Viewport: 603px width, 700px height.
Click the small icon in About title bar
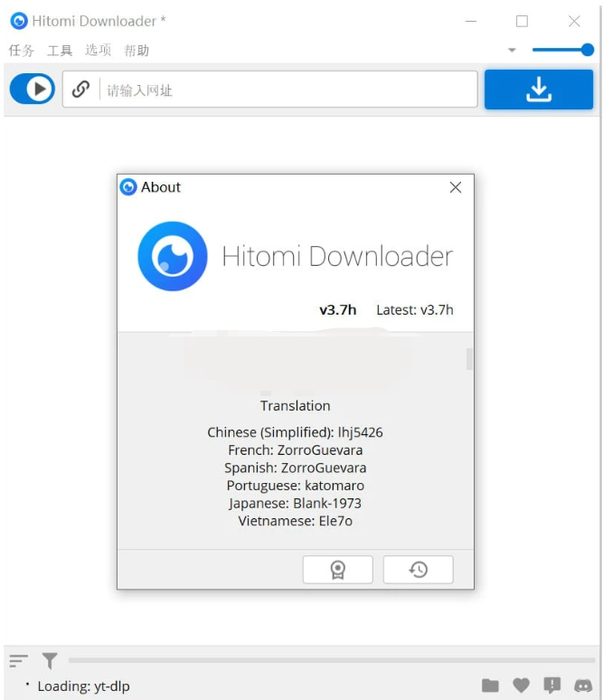pos(128,187)
